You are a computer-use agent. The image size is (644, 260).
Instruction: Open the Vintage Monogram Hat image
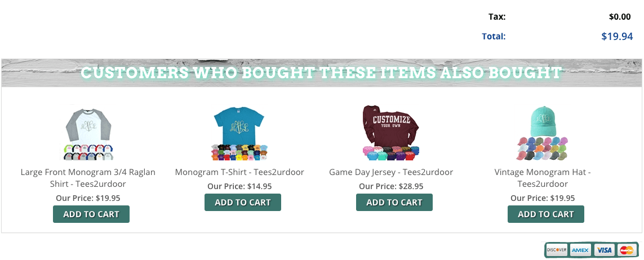tap(543, 132)
